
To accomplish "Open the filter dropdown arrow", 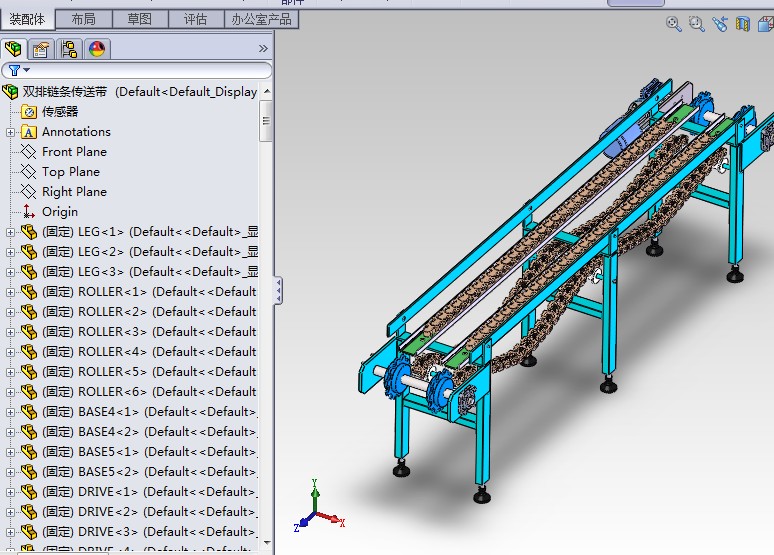I will [26, 70].
